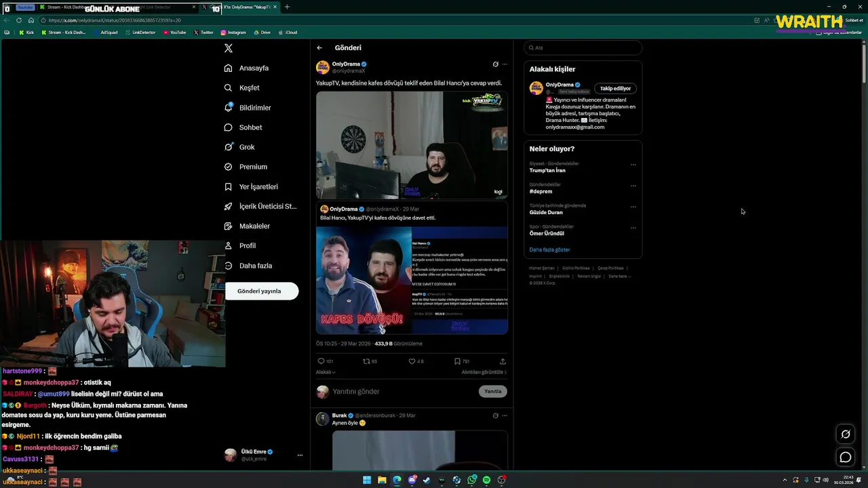Reload the page with the refresh icon
The height and width of the screenshot is (488, 868).
[19, 20]
